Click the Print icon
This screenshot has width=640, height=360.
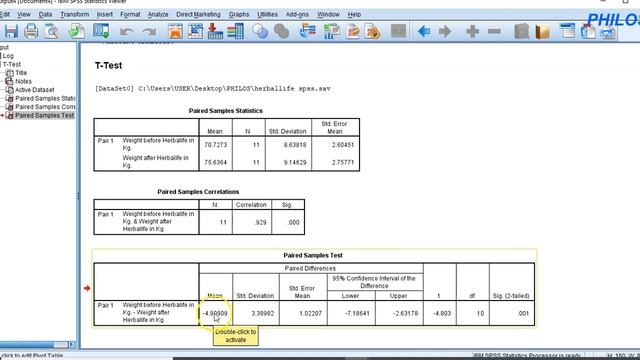point(31,31)
